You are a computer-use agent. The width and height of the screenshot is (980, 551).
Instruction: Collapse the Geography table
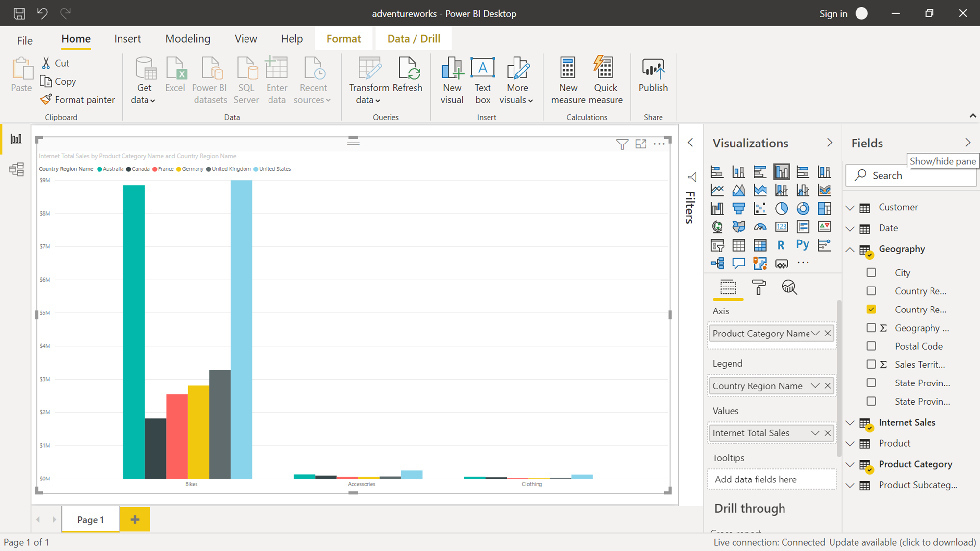coord(850,249)
